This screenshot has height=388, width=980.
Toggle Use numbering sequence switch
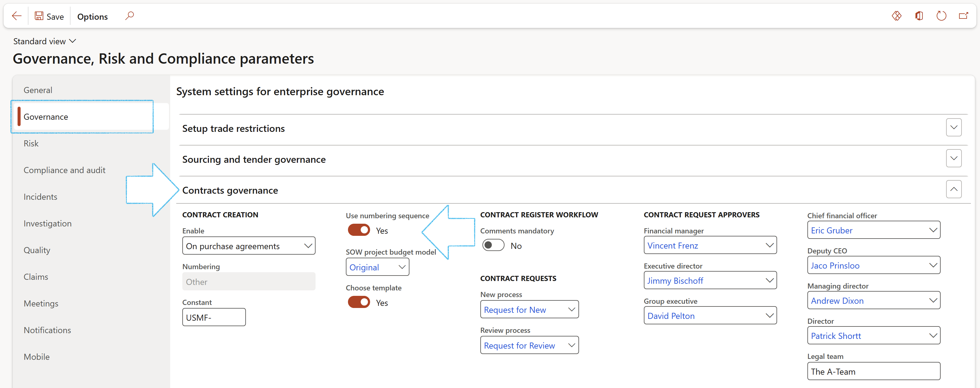tap(359, 230)
